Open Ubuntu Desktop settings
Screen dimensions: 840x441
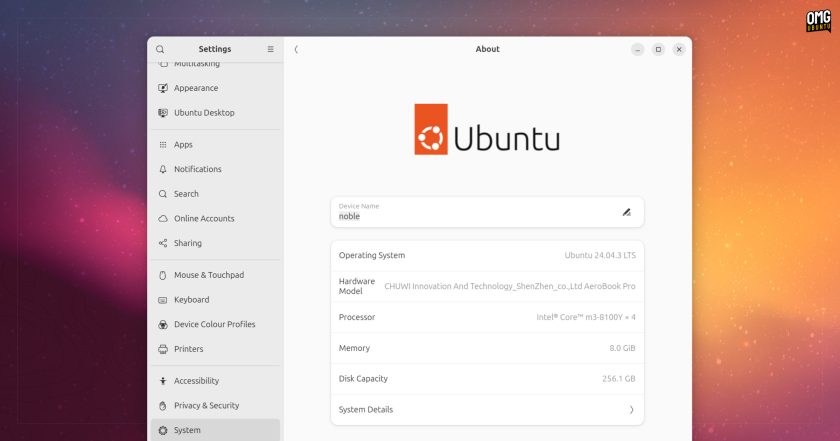[215, 113]
